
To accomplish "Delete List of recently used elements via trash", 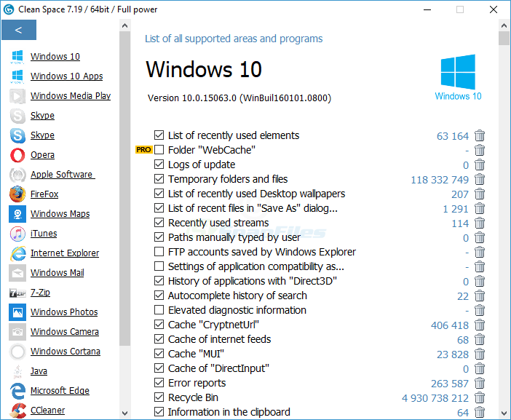I will [480, 135].
